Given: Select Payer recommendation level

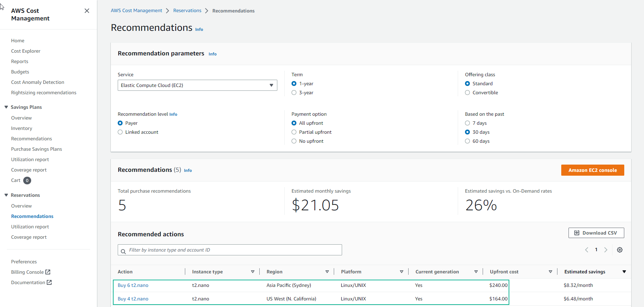Looking at the screenshot, I should point(120,123).
